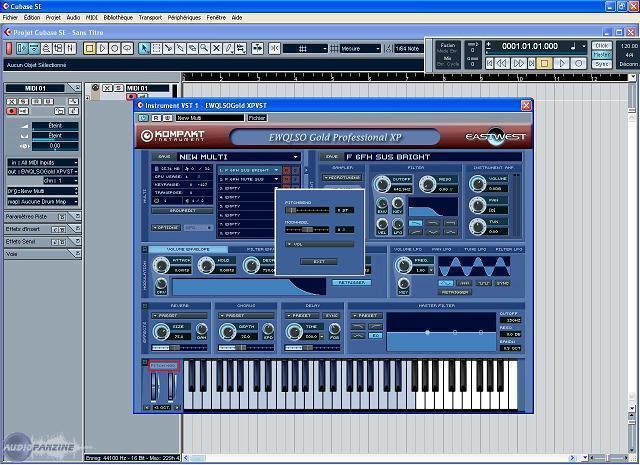Open the All MIDI Inputs dropdown
640x465 pixels.
(42, 162)
